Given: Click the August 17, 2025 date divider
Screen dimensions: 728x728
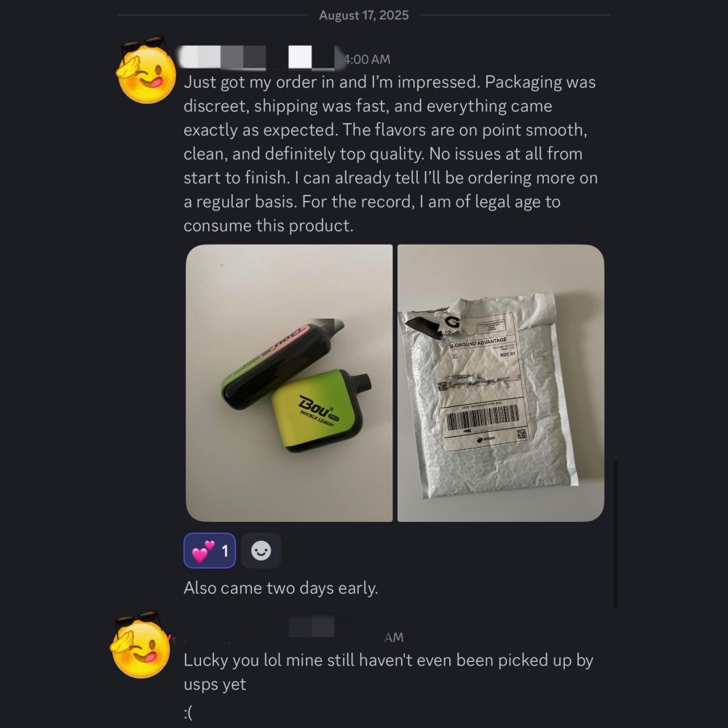Looking at the screenshot, I should coord(364,15).
